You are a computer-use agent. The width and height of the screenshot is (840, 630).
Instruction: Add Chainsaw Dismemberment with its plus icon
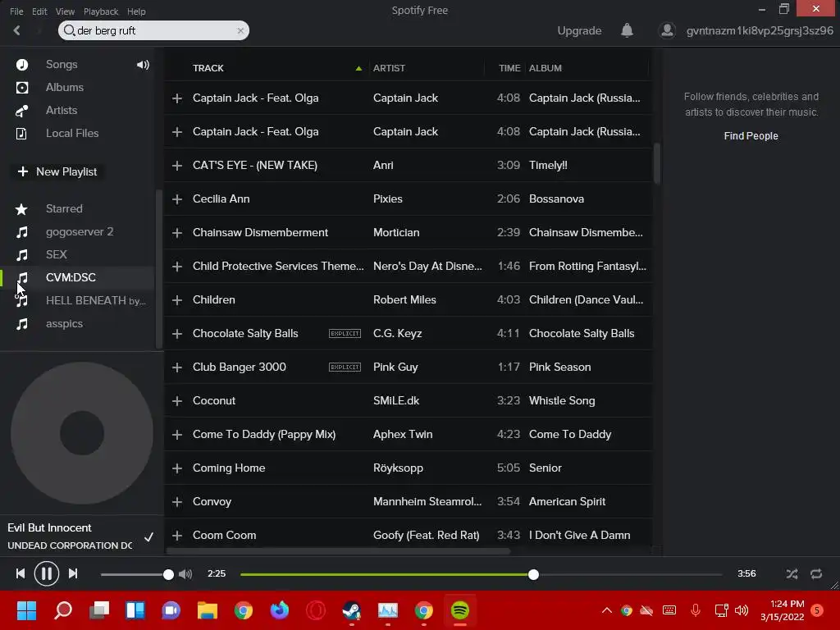(x=177, y=233)
